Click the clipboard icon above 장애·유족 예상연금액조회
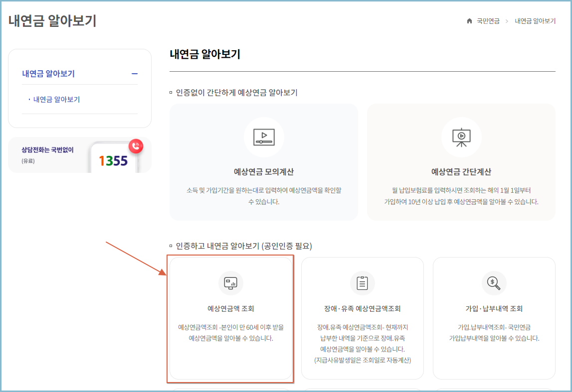The image size is (572, 392). (x=363, y=283)
